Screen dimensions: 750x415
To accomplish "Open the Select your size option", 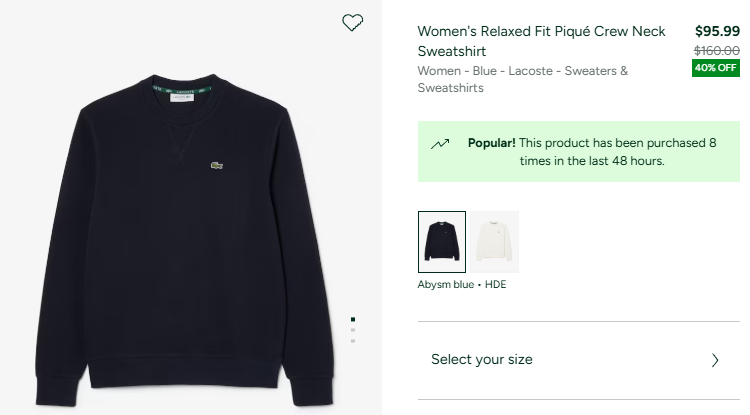I will point(482,360).
